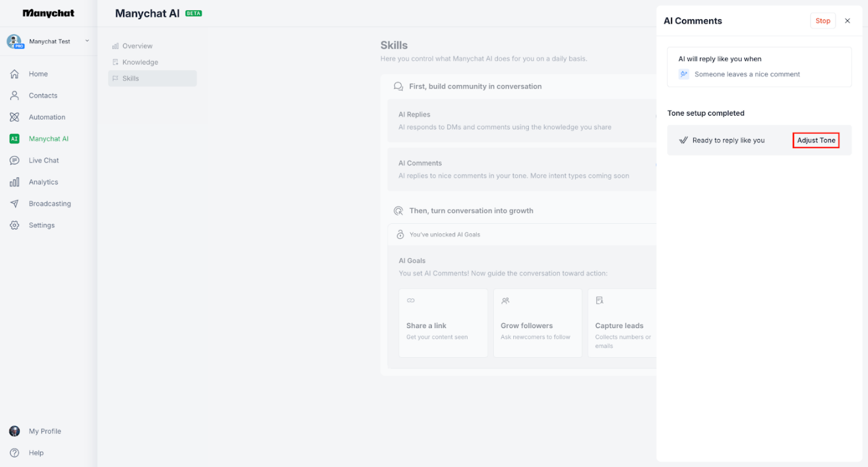Click the My Profile avatar icon
This screenshot has height=467, width=868.
coord(14,431)
